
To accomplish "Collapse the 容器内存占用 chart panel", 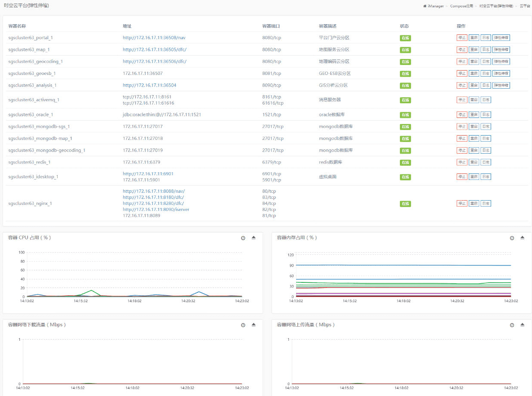I will click(x=522, y=238).
